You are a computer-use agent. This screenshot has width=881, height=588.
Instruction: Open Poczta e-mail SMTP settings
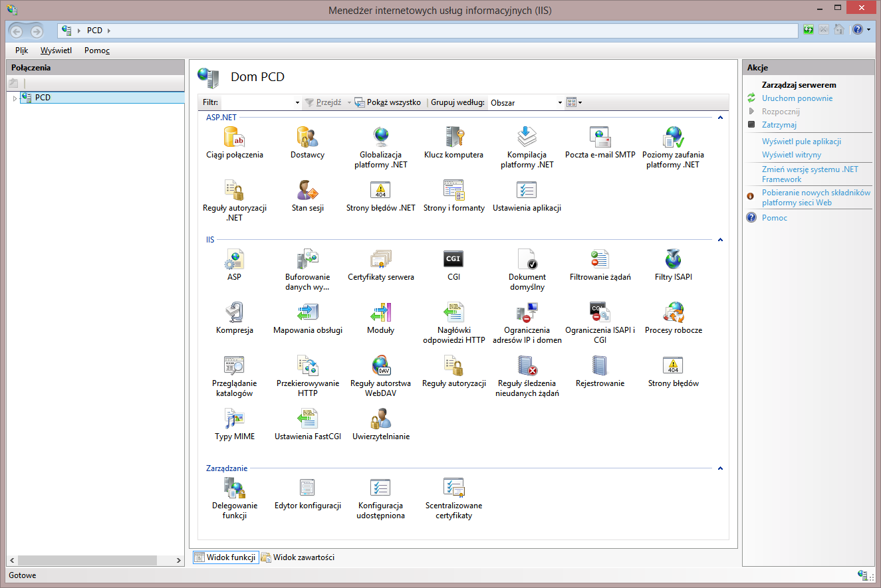[600, 143]
